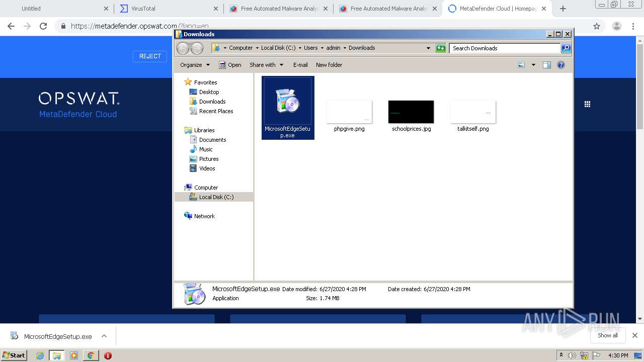Click the Chrome taskbar icon
Image resolution: width=644 pixels, height=362 pixels.
(91, 355)
